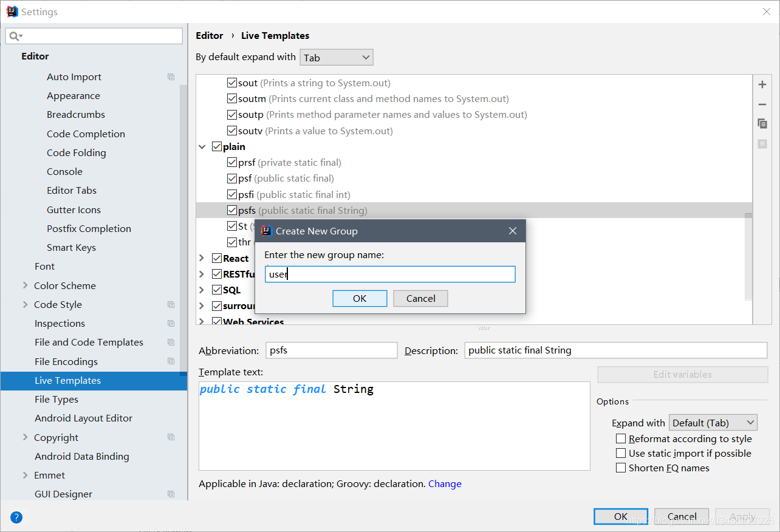Click project-level icon beside Code Style
Viewport: 780px width, 532px height.
[171, 305]
